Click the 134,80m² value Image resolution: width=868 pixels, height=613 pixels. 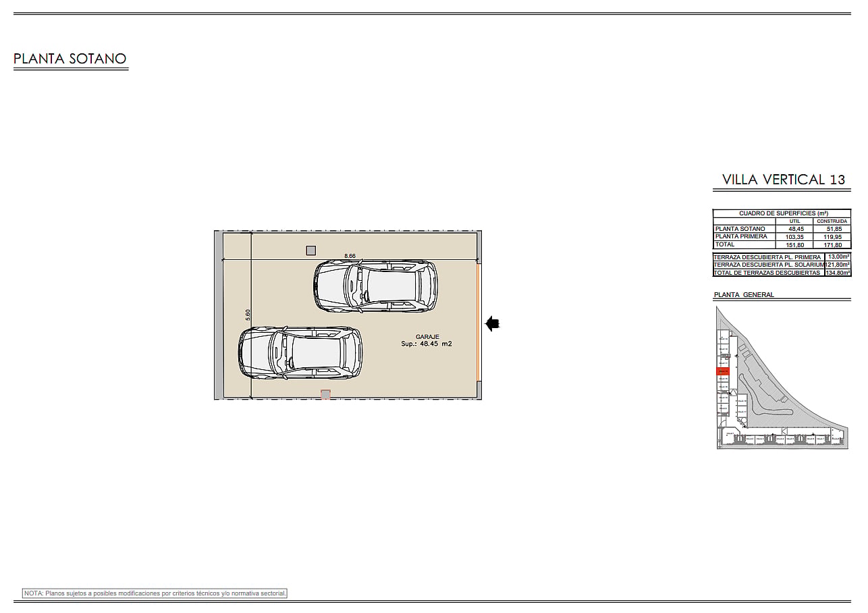pyautogui.click(x=838, y=273)
